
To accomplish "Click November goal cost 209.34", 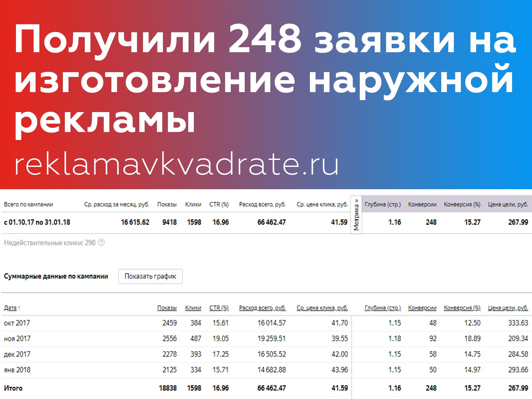I will coord(518,338).
